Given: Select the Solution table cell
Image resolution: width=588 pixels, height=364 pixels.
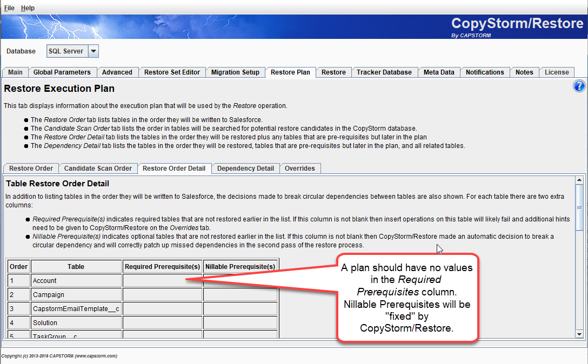Looking at the screenshot, I should pos(76,323).
